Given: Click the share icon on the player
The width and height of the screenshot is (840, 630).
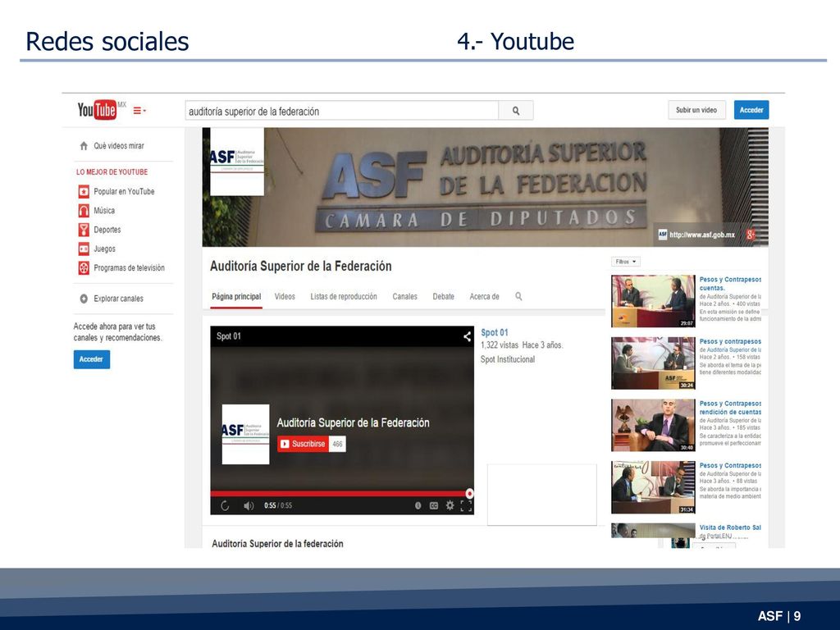Looking at the screenshot, I should 467,336.
